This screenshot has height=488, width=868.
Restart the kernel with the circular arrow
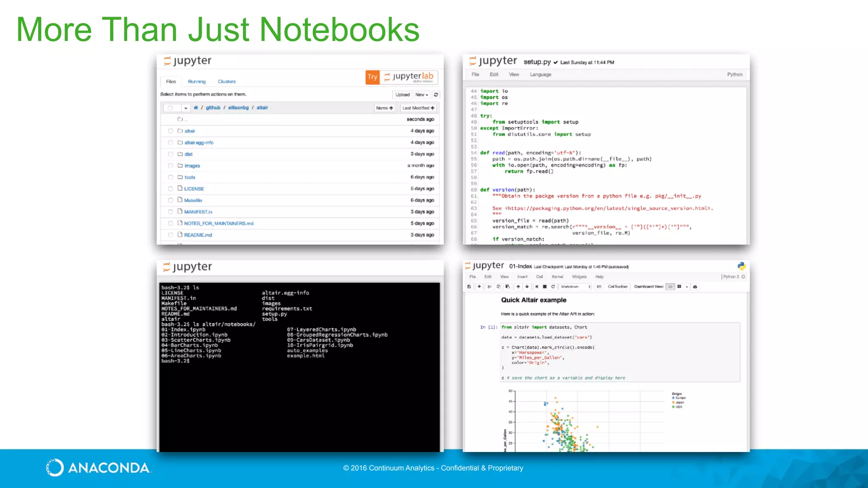pyautogui.click(x=553, y=287)
